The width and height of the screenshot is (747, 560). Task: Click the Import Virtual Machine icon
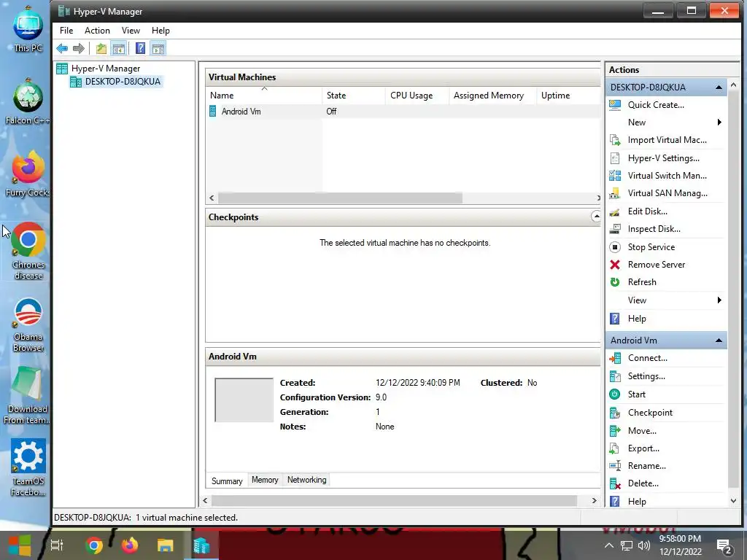[615, 140]
